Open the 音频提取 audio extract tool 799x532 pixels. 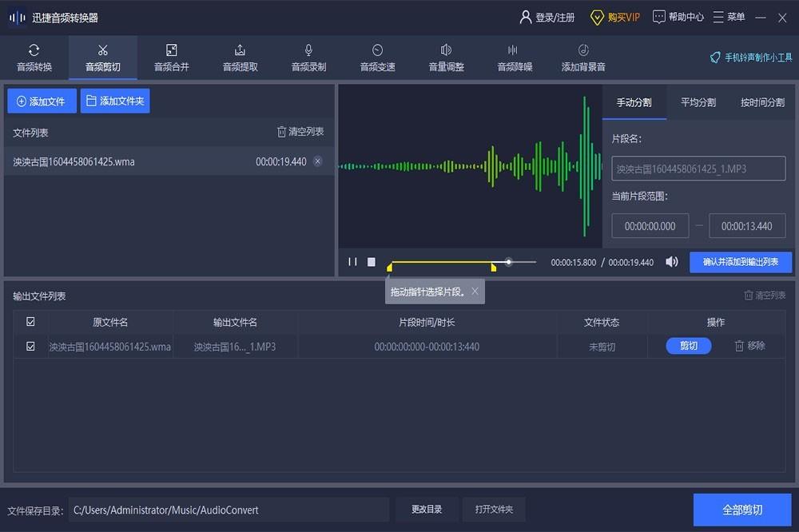point(240,58)
